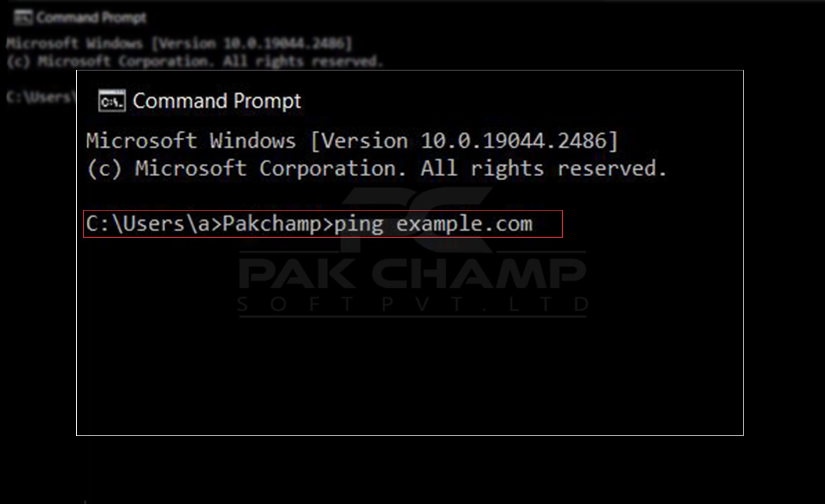Click the Pakchamp text in the prompt

[x=272, y=224]
